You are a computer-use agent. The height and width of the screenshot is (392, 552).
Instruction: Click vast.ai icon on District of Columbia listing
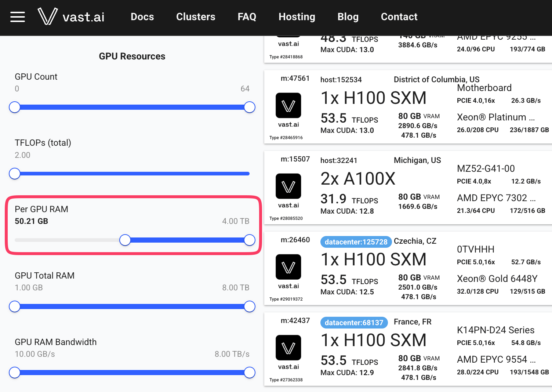288,106
